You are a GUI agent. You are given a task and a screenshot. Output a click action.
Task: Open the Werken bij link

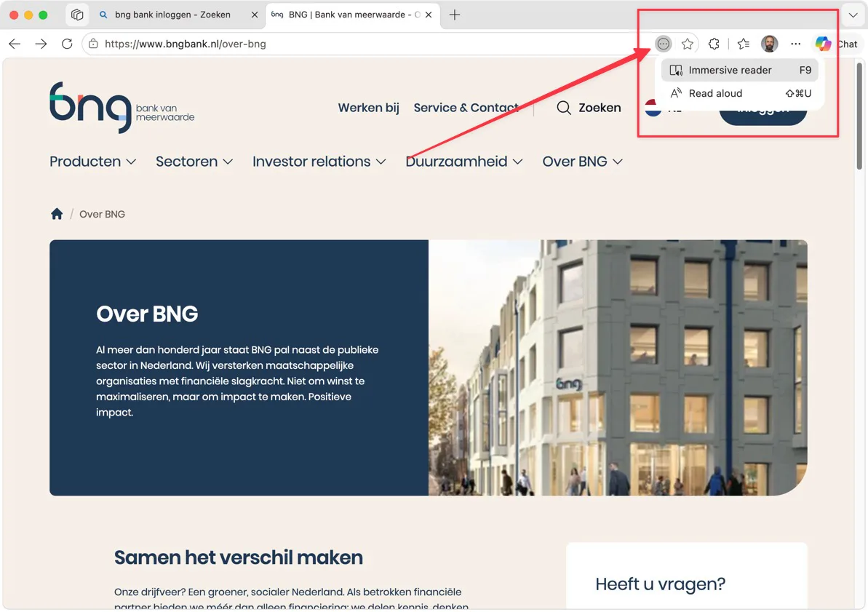pyautogui.click(x=369, y=108)
